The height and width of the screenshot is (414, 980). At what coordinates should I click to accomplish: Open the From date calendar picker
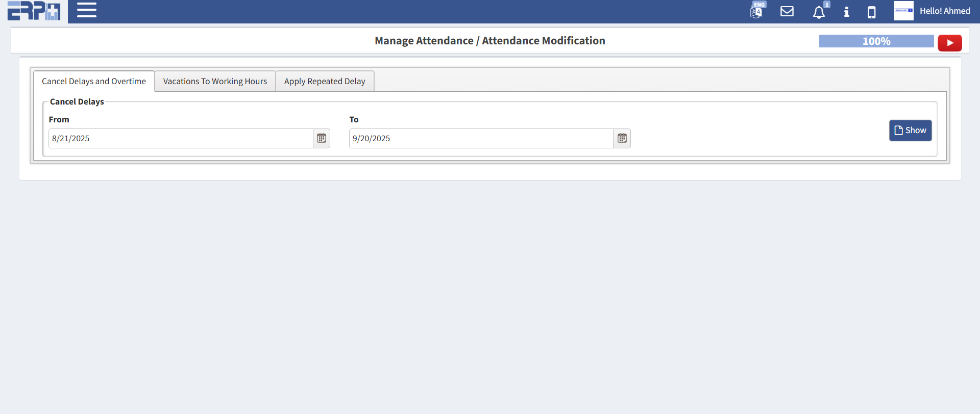coord(322,138)
